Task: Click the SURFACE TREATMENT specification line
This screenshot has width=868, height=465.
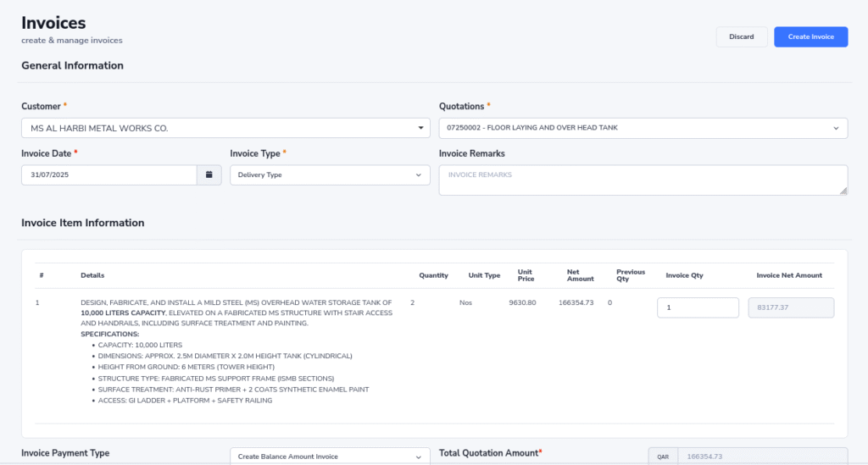Action: (x=234, y=390)
